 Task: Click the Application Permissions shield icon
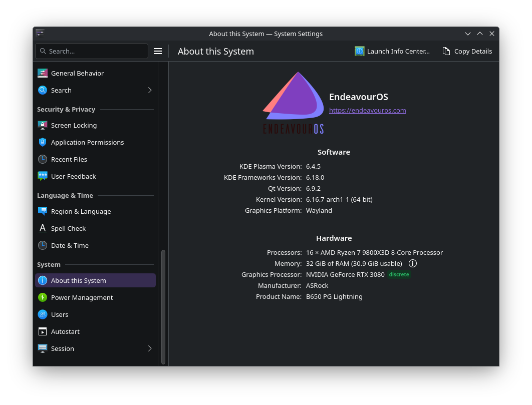(x=43, y=142)
